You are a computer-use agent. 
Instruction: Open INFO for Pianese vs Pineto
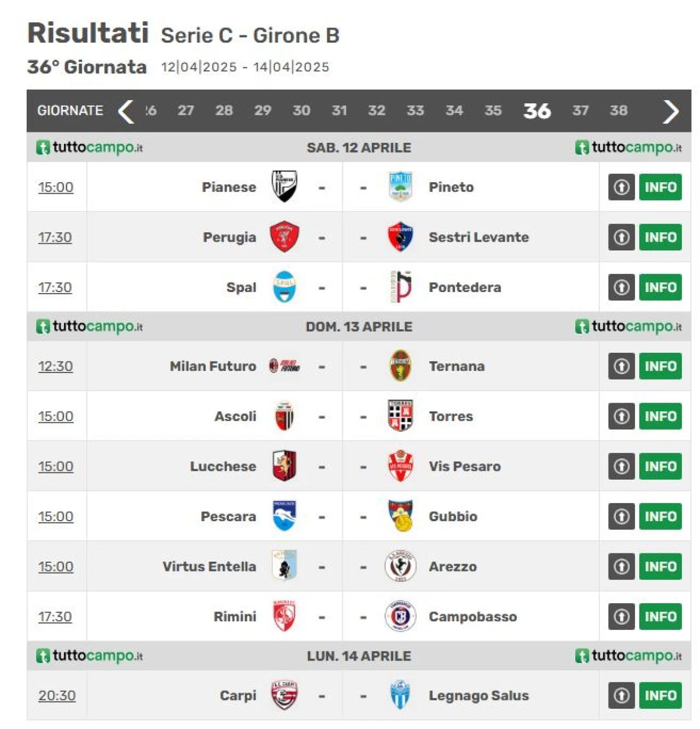[660, 187]
